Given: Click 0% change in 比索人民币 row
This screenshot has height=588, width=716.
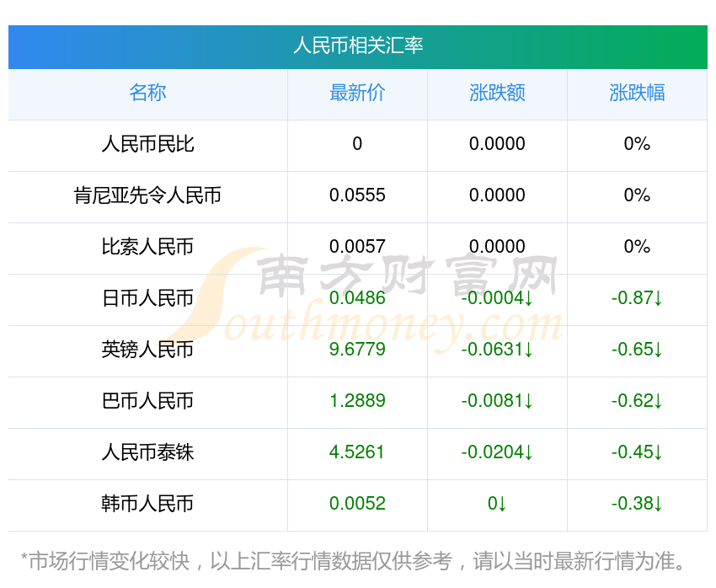Looking at the screenshot, I should pos(637,247).
